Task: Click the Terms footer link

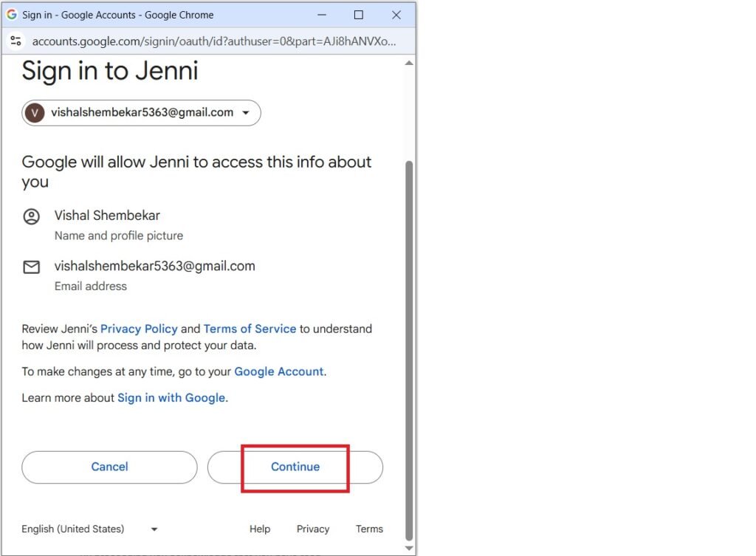Action: pos(369,529)
